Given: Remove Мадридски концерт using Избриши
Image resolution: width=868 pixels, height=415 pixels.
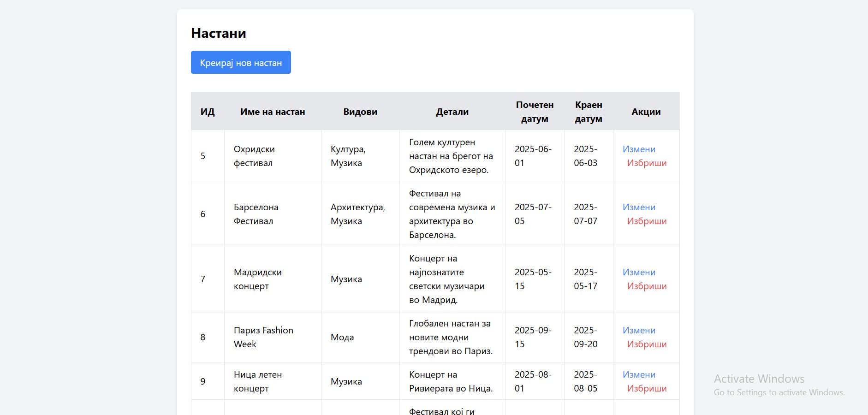Looking at the screenshot, I should (647, 286).
